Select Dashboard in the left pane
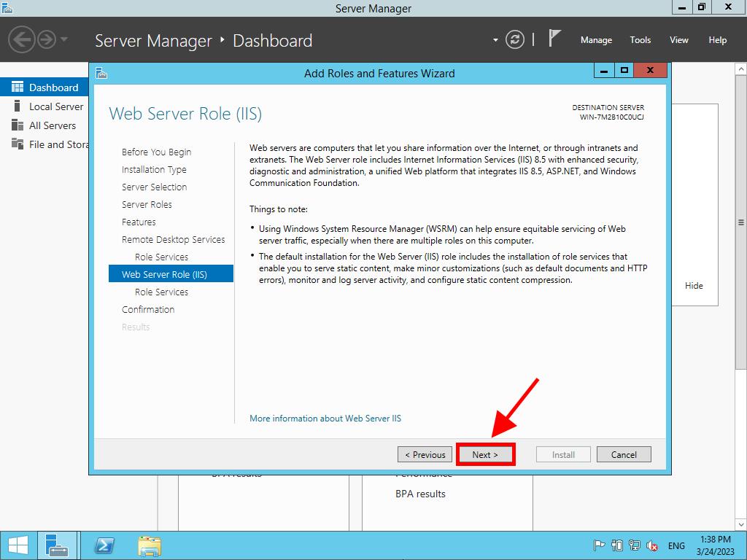747x560 pixels. [44, 87]
